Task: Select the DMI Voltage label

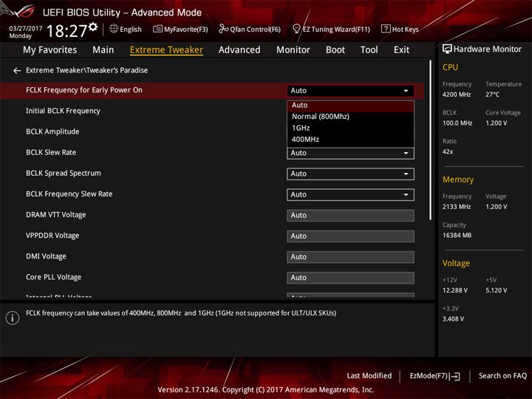Action: pos(46,256)
